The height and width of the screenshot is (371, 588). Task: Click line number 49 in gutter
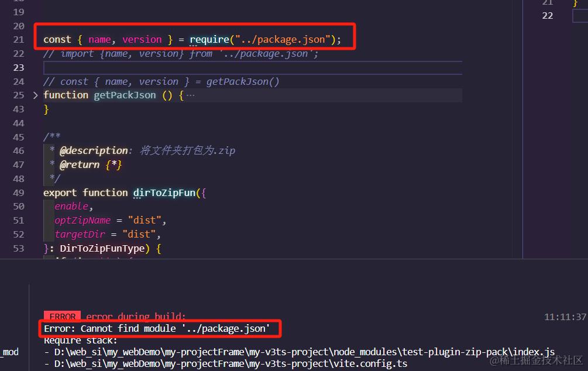point(18,193)
